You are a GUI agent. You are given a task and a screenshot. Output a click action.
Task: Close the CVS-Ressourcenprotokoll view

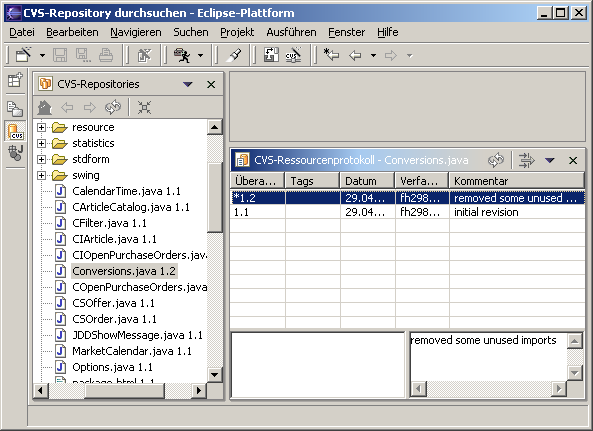tap(573, 161)
